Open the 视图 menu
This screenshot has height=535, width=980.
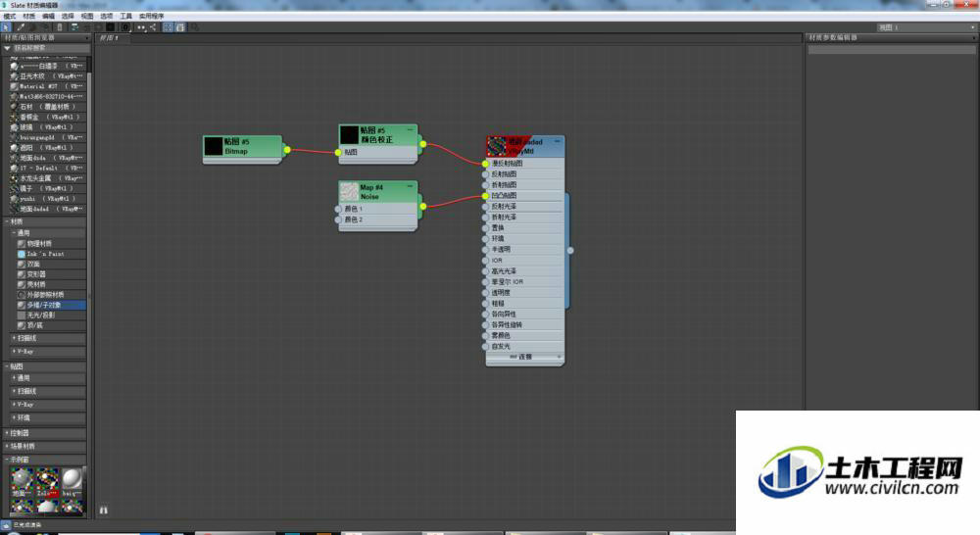[x=87, y=16]
